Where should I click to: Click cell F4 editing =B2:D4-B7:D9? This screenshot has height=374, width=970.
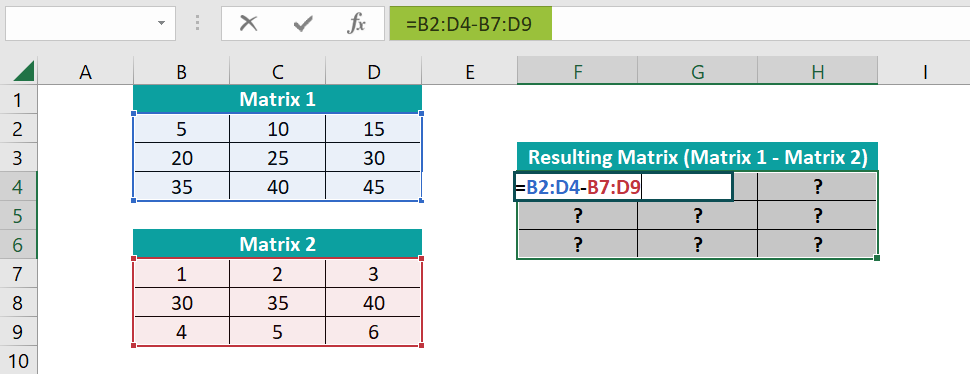(624, 187)
